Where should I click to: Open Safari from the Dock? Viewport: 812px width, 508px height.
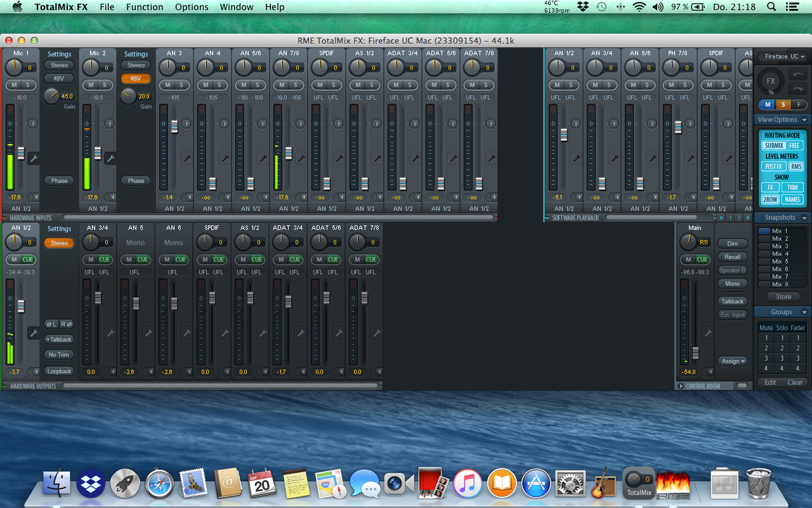coord(159,484)
